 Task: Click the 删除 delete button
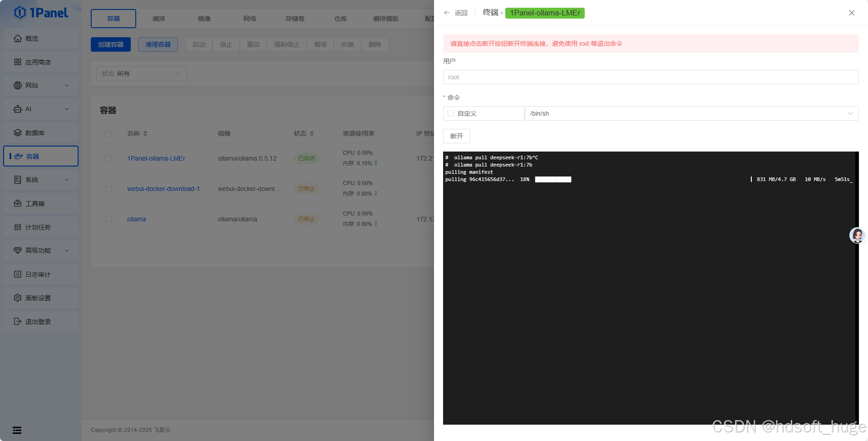click(x=375, y=44)
